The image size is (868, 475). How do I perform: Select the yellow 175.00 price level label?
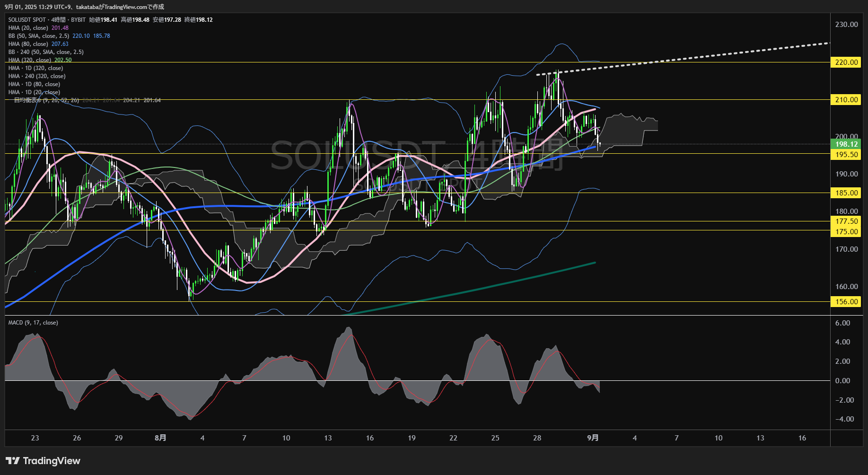coord(846,231)
